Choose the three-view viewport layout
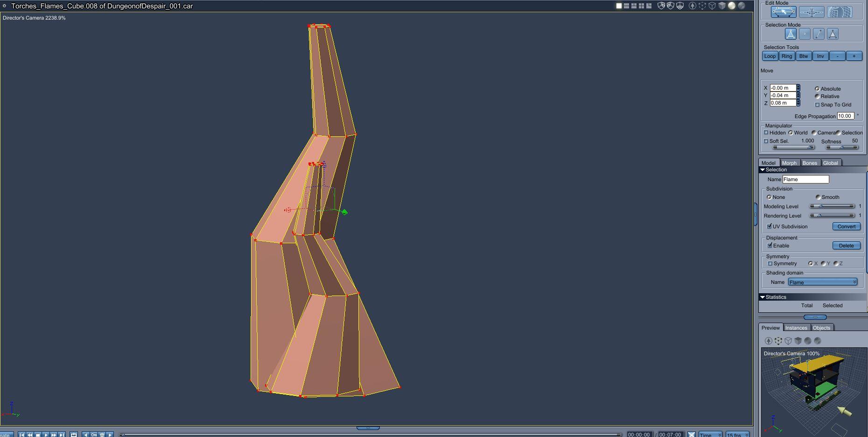Viewport: 868px width, 437px height. tap(634, 6)
